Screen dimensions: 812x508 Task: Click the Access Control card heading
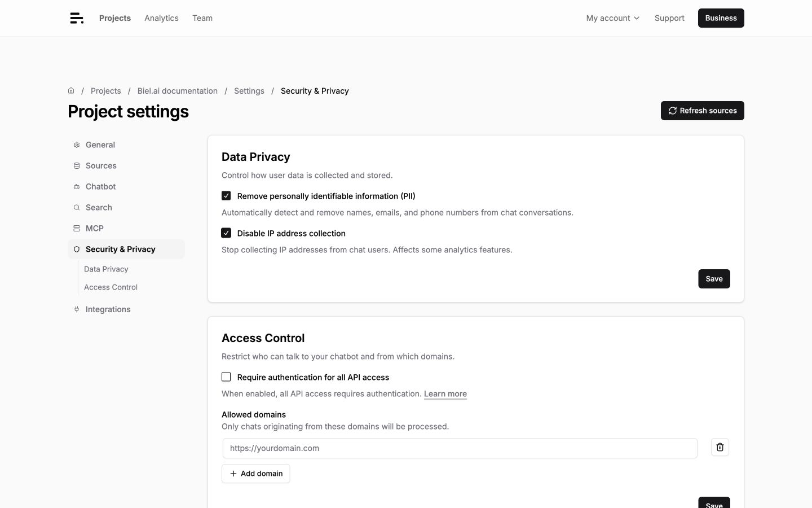(263, 338)
